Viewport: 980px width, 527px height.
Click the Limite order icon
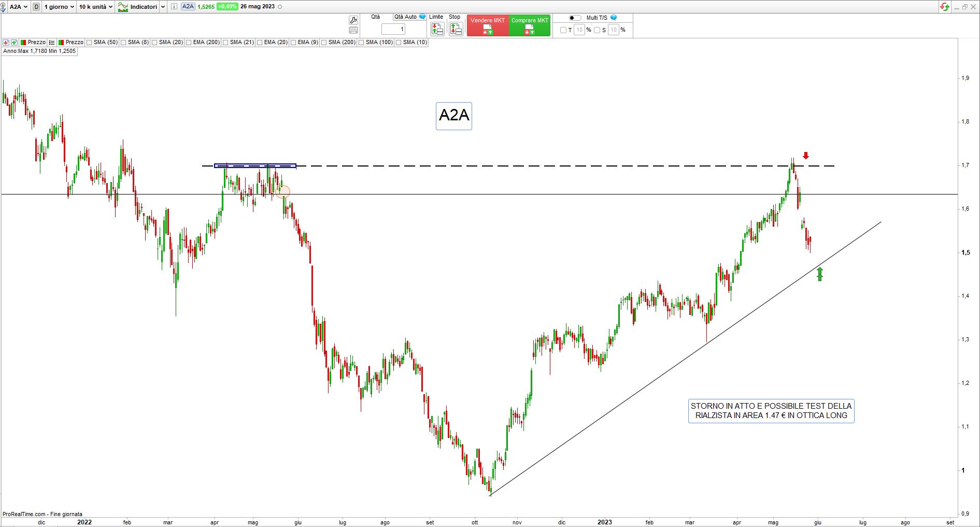(x=437, y=30)
